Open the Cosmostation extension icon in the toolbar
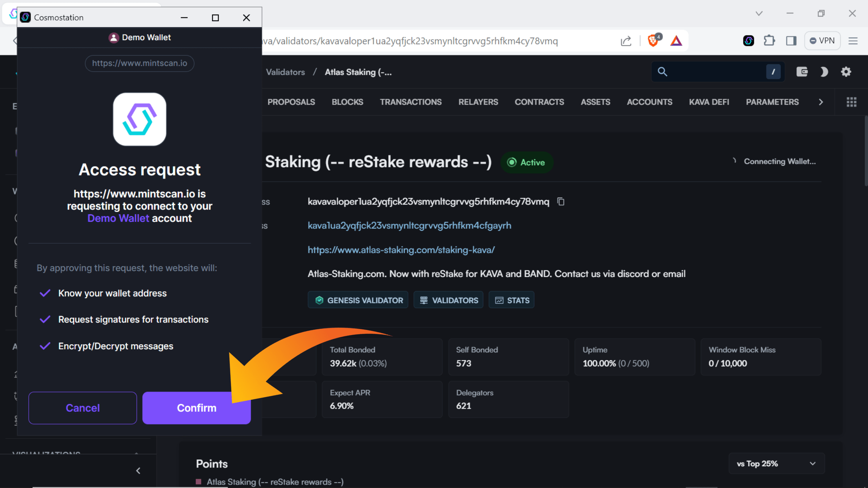The image size is (868, 488). pos(748,40)
